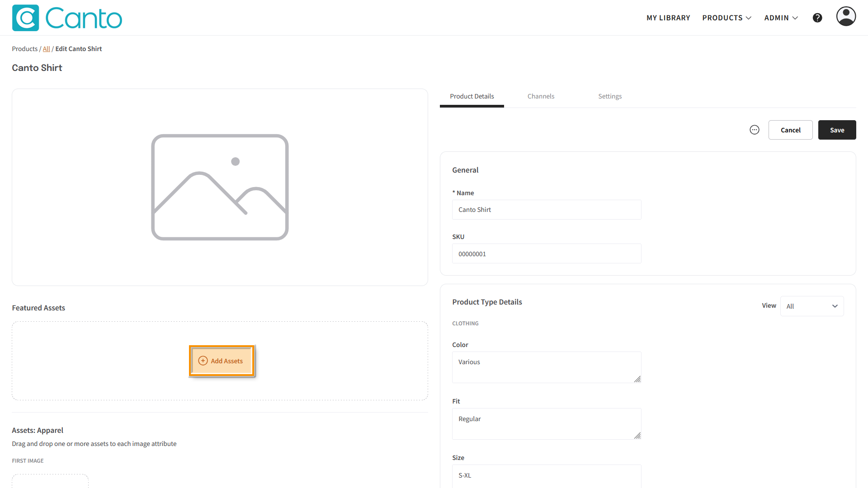
Task: Click into the Color text area
Action: pos(547,367)
